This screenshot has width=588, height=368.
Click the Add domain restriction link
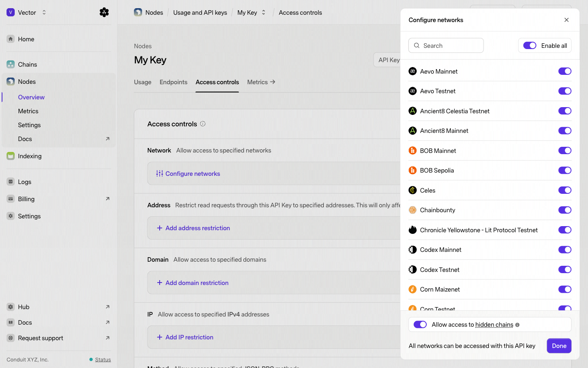tap(196, 283)
